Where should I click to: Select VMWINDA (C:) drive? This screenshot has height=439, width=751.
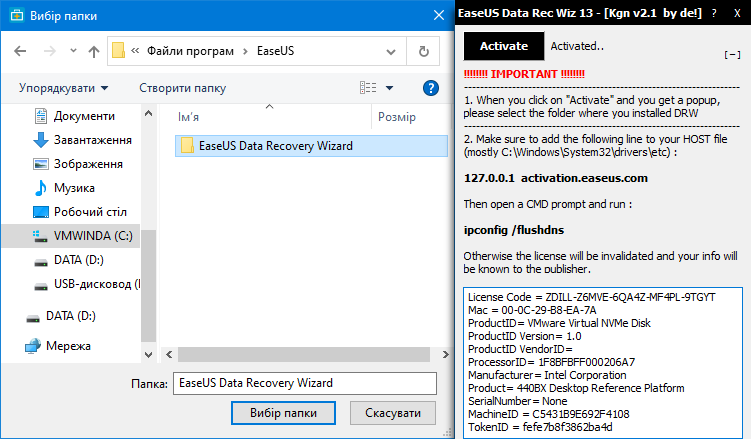coord(71,236)
